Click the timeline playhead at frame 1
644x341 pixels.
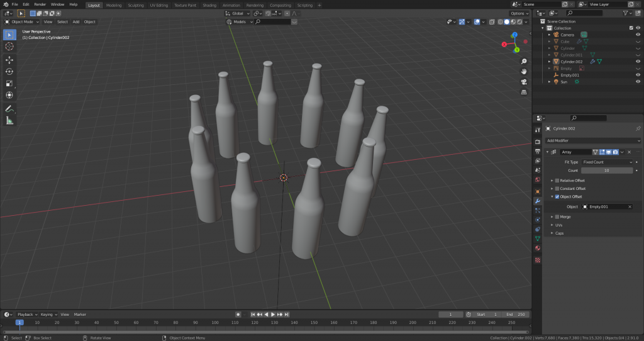(x=19, y=323)
